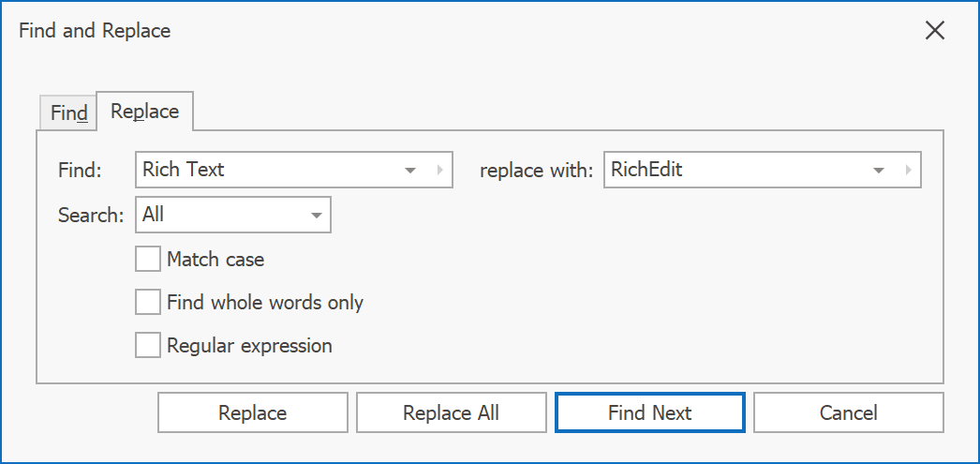This screenshot has width=980, height=464.
Task: Dismiss the dialog with the Cancel button
Action: pyautogui.click(x=848, y=412)
